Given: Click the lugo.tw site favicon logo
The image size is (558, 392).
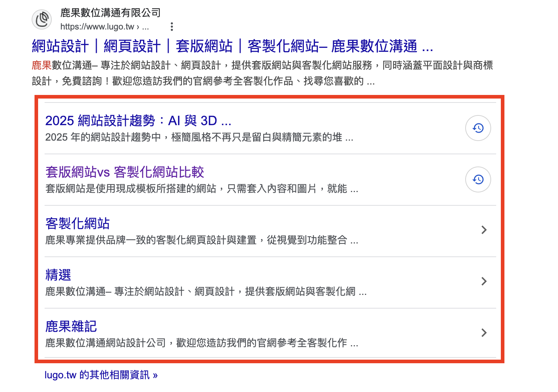Looking at the screenshot, I should 42,19.
